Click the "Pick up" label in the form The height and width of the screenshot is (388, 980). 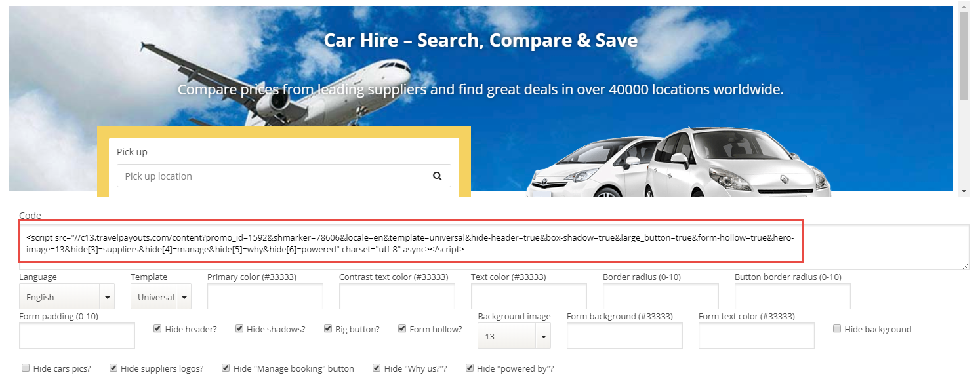point(132,151)
